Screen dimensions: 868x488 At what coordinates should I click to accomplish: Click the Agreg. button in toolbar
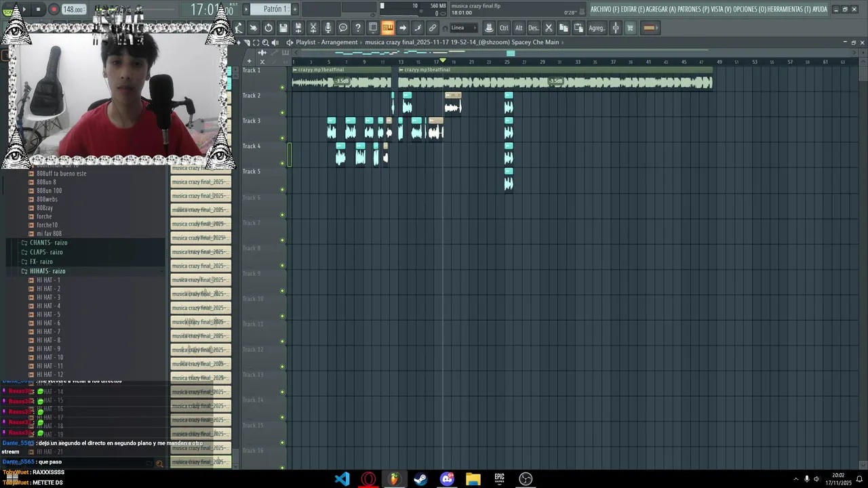[x=597, y=28]
